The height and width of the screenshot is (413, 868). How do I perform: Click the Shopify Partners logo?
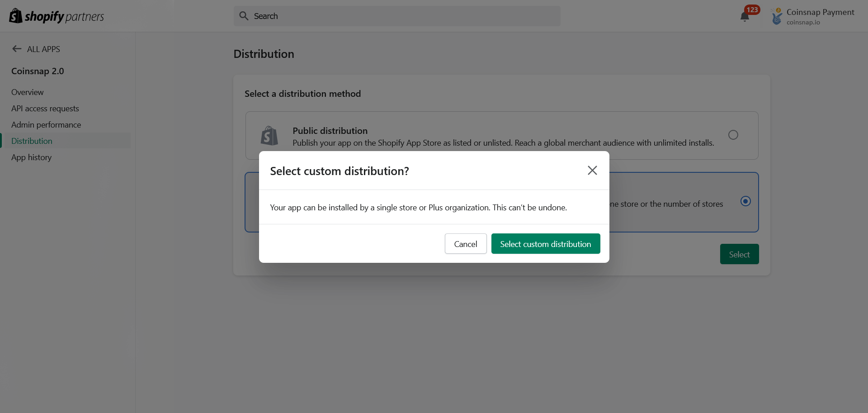[57, 16]
